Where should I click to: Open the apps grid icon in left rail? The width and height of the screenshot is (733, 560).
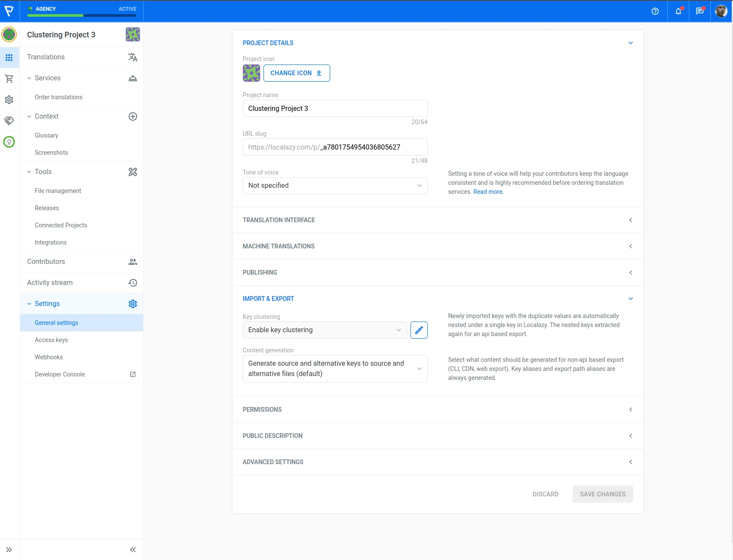[x=9, y=58]
